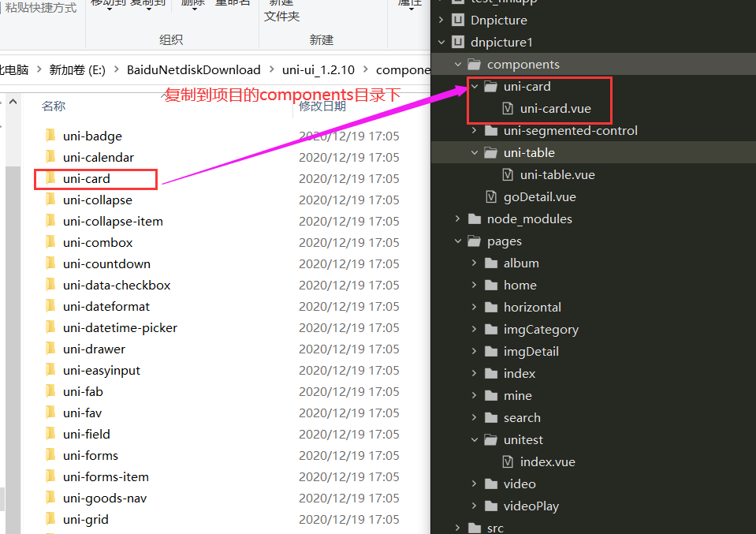Click the dnpicture1 project icon
Screen dimensions: 756x534
coord(457,42)
